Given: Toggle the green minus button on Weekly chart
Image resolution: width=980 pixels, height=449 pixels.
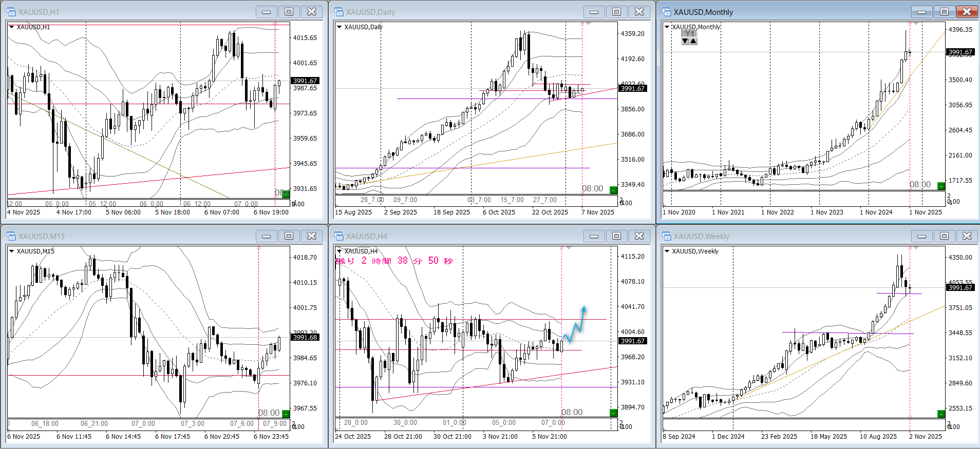Looking at the screenshot, I should coord(941,414).
